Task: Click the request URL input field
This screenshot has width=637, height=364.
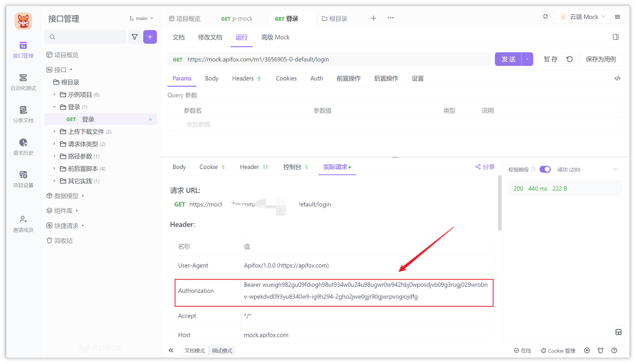Action: 329,59
